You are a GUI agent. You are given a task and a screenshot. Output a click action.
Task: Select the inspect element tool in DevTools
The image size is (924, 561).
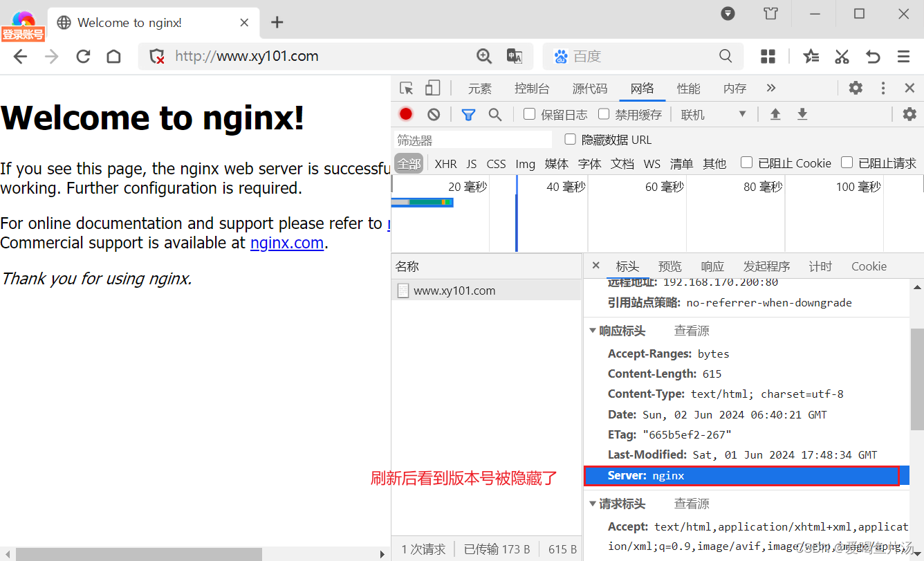point(407,88)
